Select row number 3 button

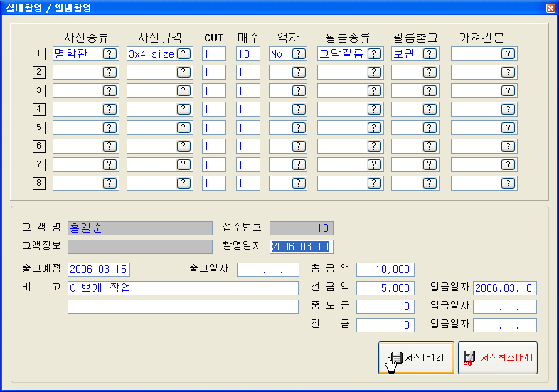[x=39, y=91]
